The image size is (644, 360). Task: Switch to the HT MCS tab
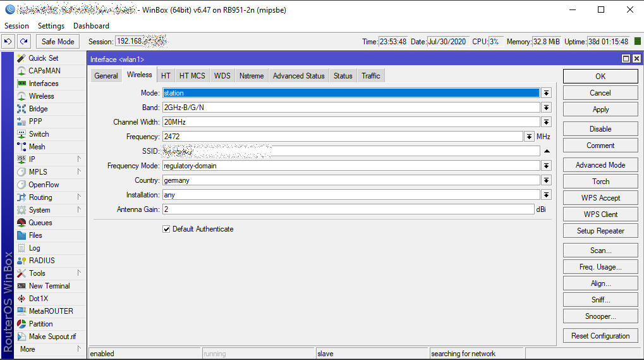coord(192,76)
